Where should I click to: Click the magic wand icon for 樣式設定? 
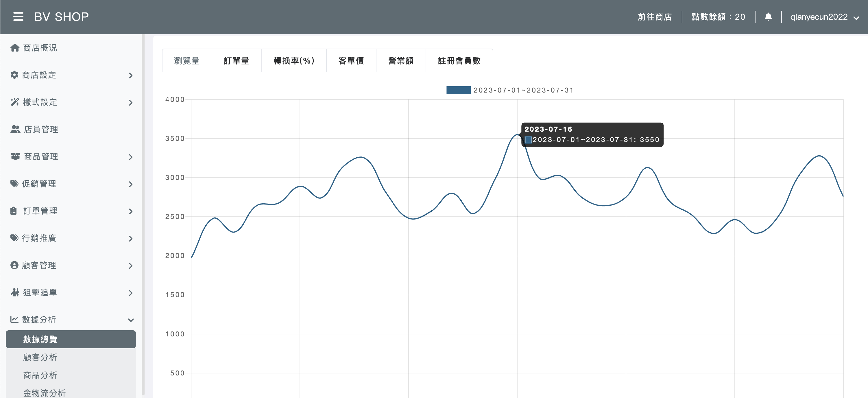[x=14, y=102]
